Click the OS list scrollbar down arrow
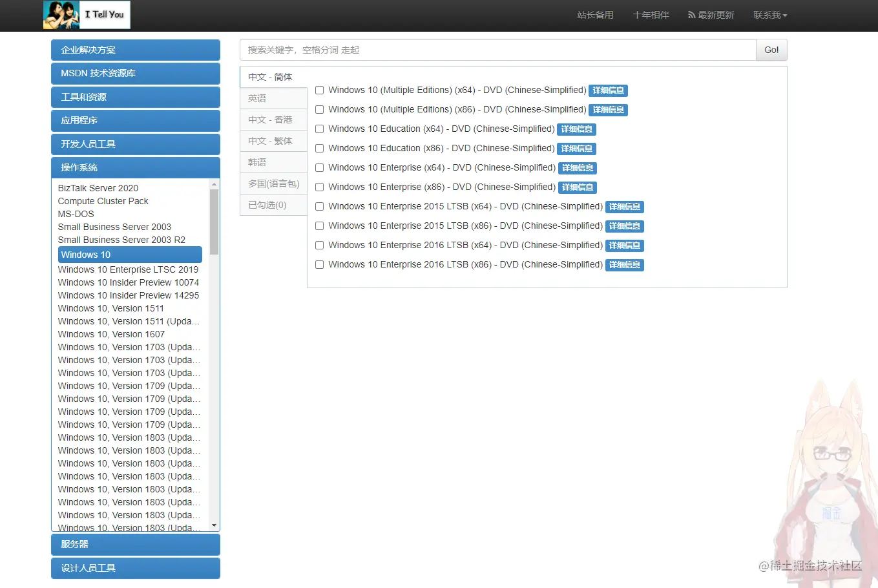 tap(214, 526)
